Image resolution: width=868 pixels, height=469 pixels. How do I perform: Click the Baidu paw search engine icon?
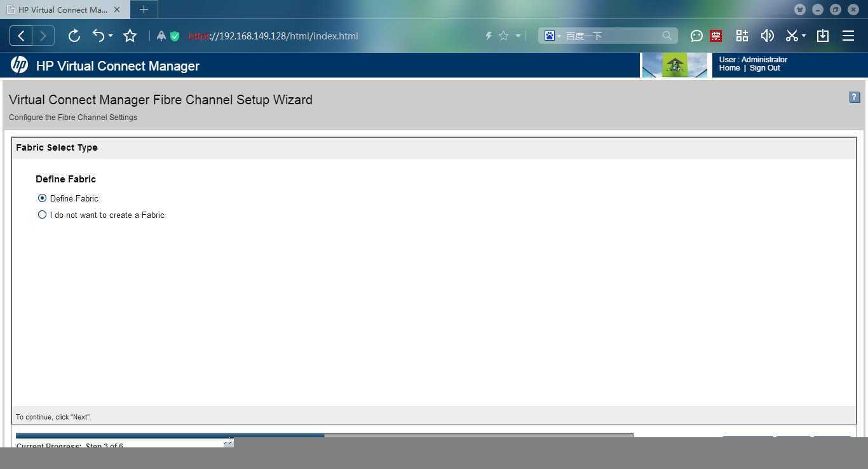[x=550, y=36]
